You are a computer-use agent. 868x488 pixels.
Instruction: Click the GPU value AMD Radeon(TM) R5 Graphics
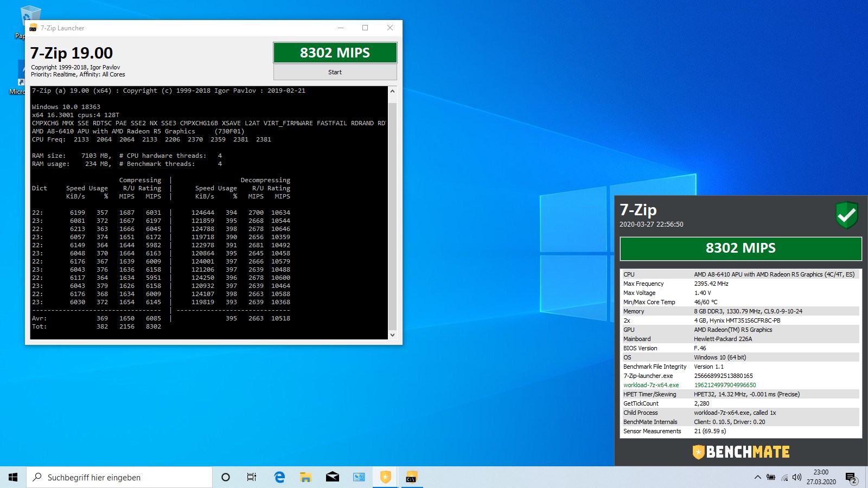(733, 330)
